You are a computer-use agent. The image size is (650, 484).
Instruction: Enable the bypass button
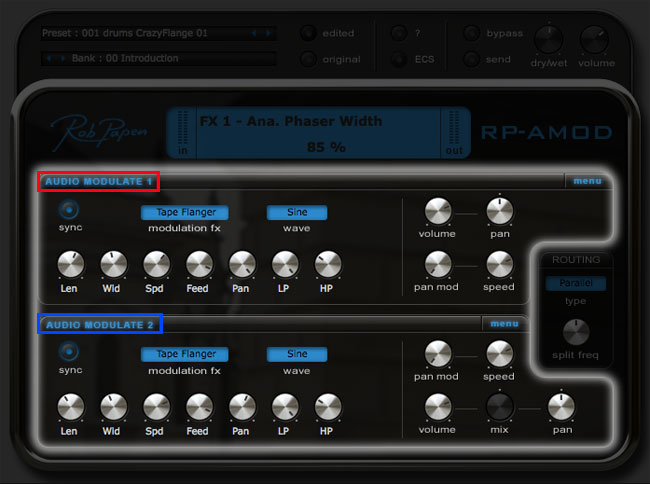471,33
